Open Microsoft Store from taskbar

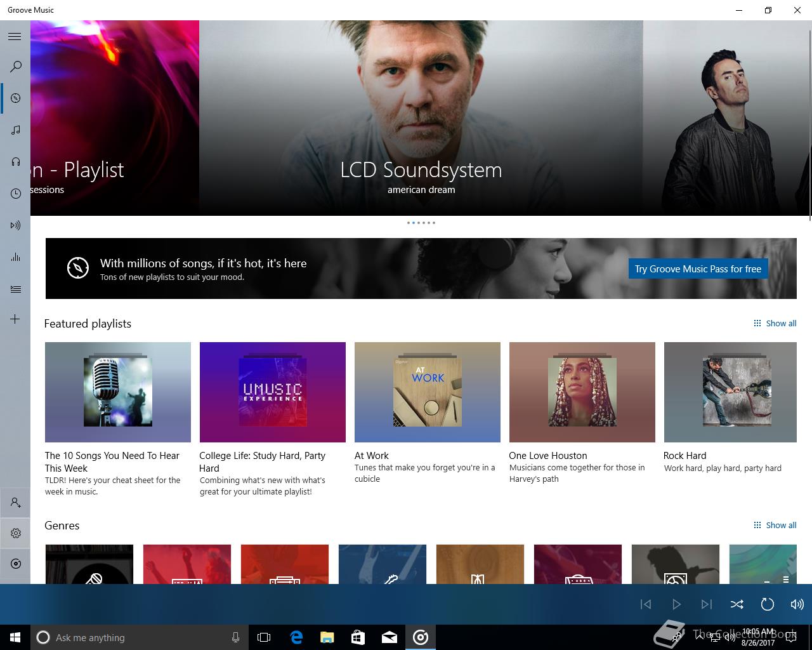pos(358,637)
